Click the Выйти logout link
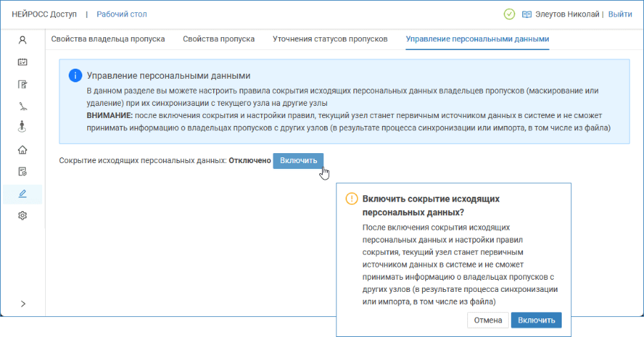The width and height of the screenshot is (644, 337). pyautogui.click(x=620, y=14)
